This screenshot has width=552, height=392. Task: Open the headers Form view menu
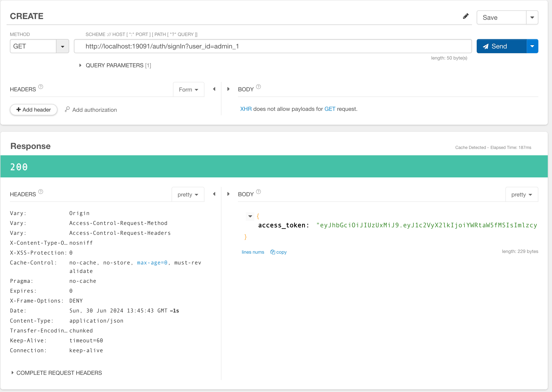point(188,90)
